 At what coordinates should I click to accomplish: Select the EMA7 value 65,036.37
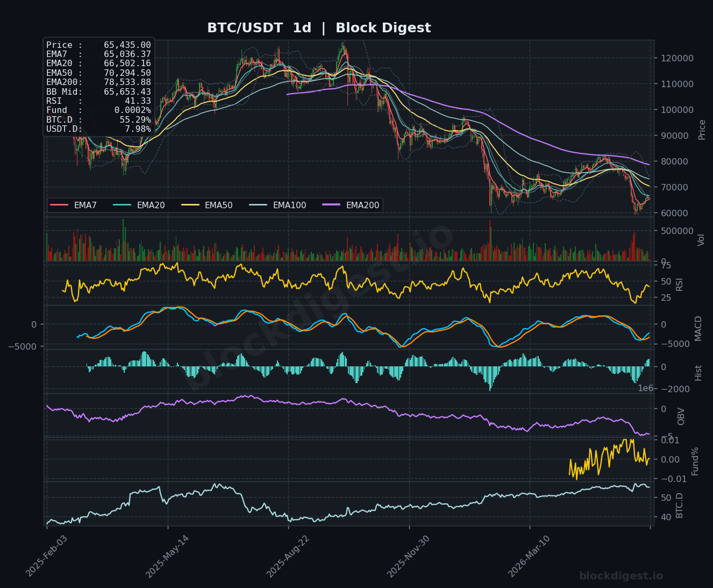(127, 54)
